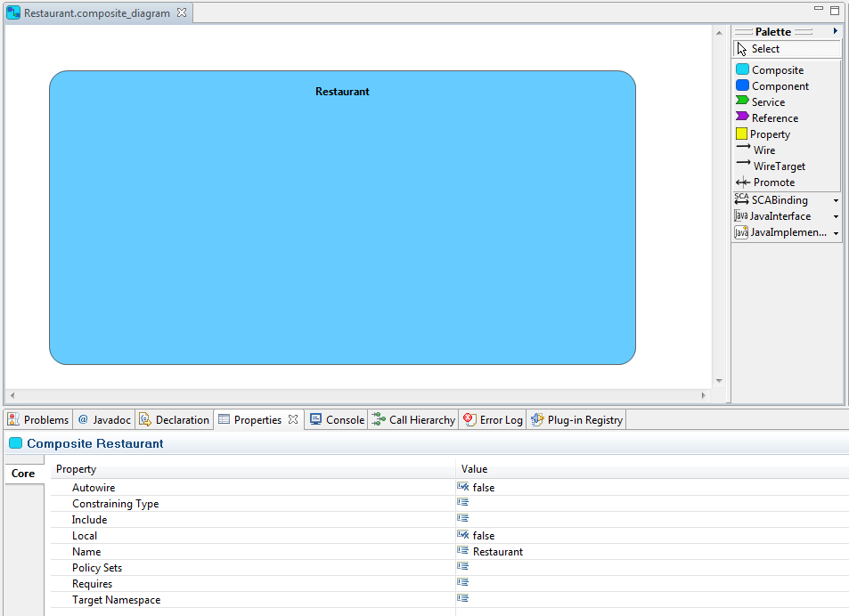849x616 pixels.
Task: Select the Component palette tool
Action: (x=772, y=86)
